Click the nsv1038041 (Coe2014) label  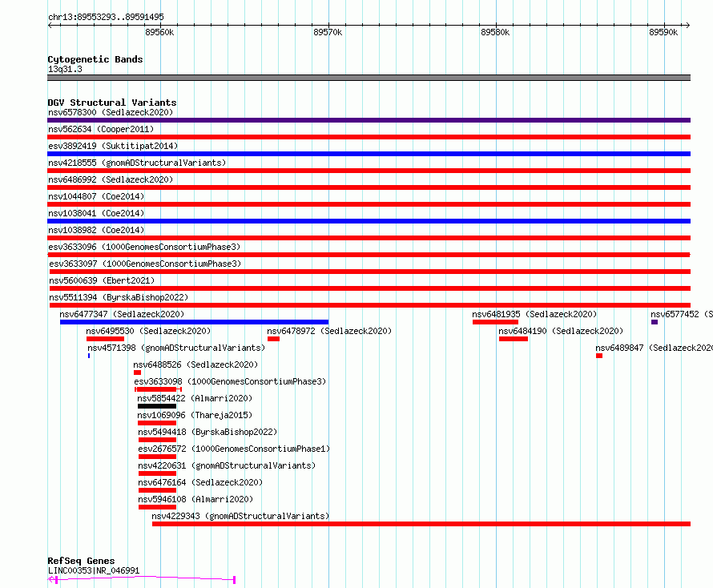96,213
